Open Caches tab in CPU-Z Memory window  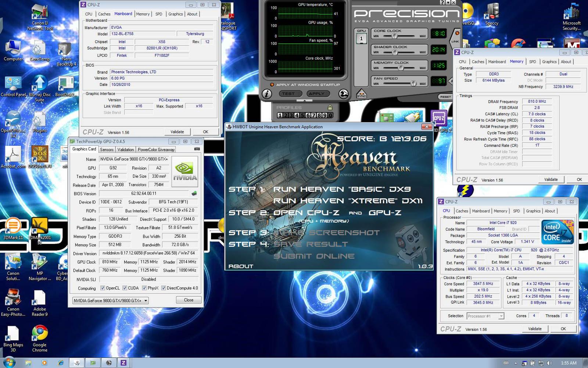click(478, 62)
